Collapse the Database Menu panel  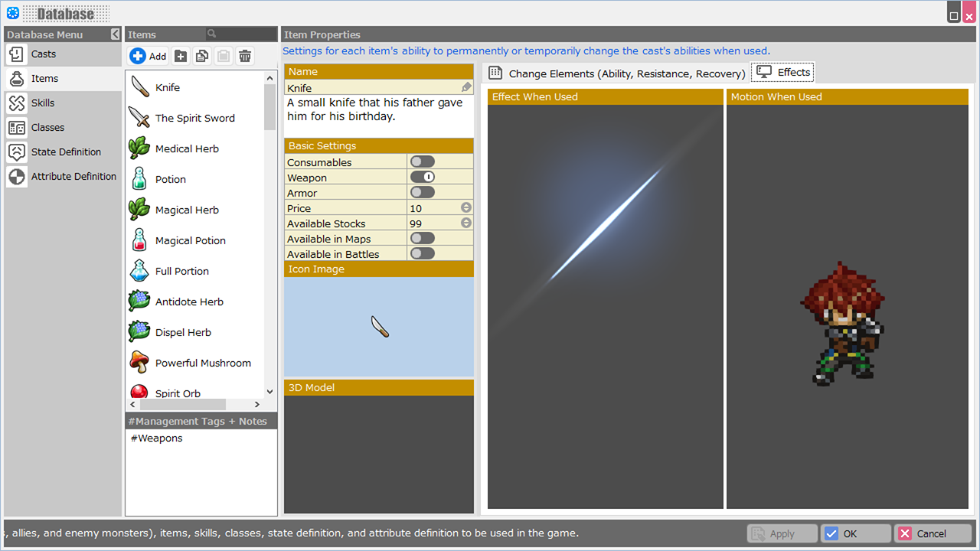(115, 34)
